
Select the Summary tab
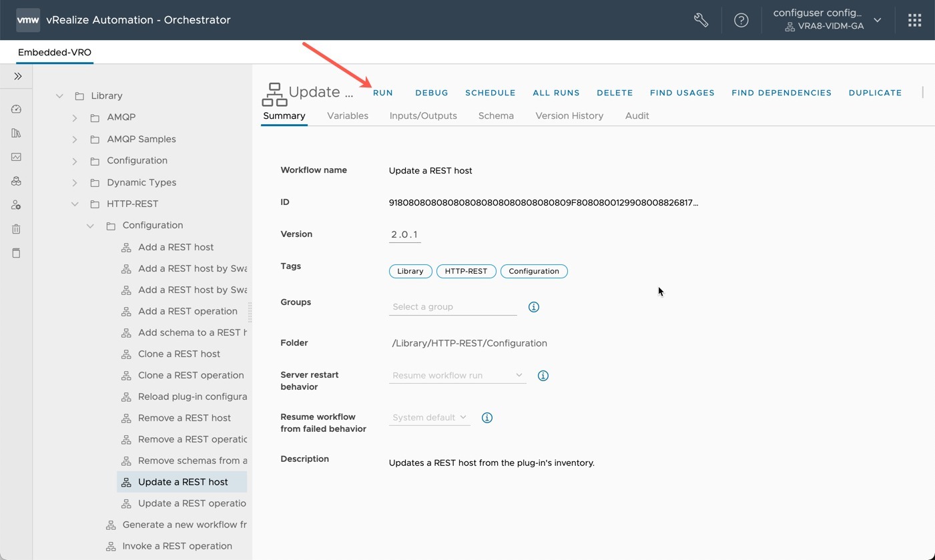(284, 115)
